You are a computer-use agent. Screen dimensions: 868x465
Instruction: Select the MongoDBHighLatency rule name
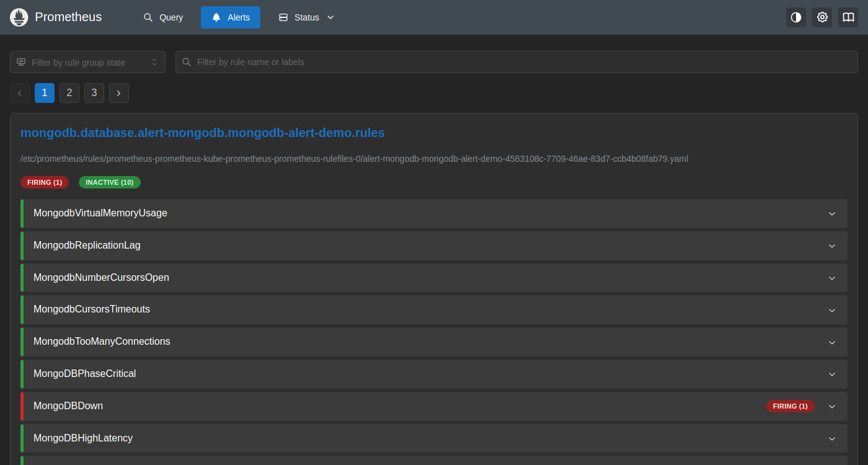[x=83, y=438]
